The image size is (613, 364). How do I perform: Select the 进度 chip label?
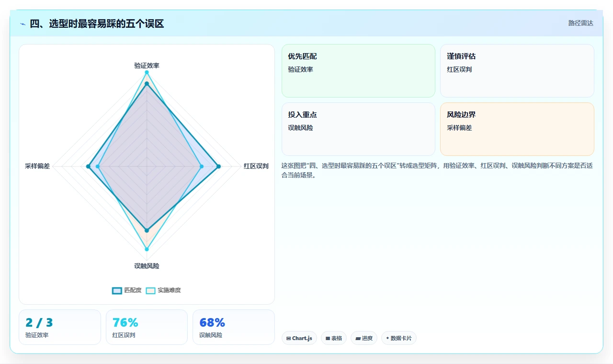(367, 338)
